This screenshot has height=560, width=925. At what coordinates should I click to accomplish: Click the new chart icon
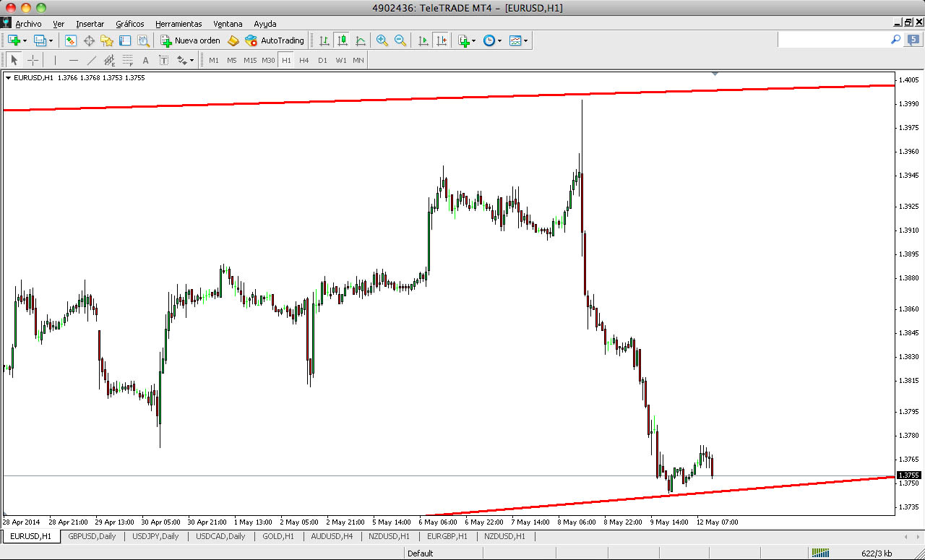(x=14, y=40)
